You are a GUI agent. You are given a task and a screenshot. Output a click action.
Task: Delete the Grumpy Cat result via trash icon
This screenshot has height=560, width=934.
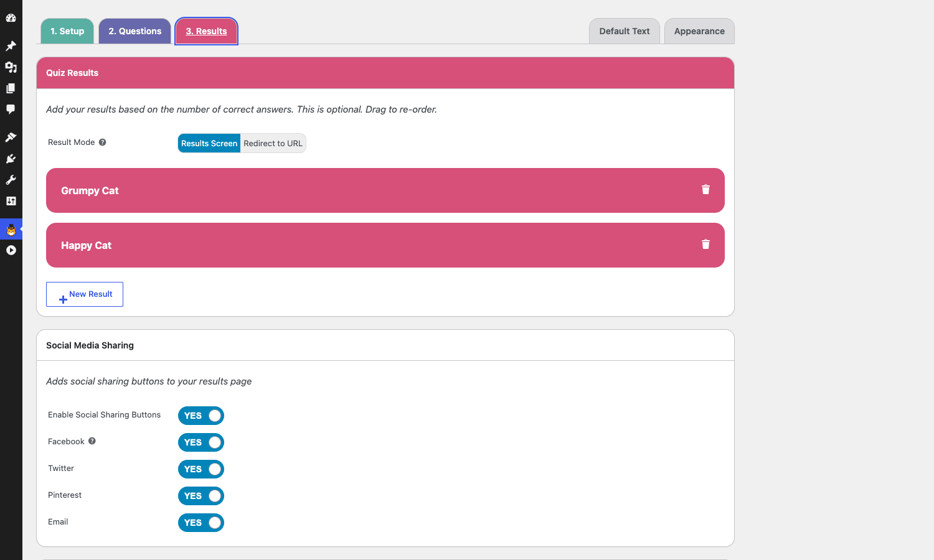[705, 190]
